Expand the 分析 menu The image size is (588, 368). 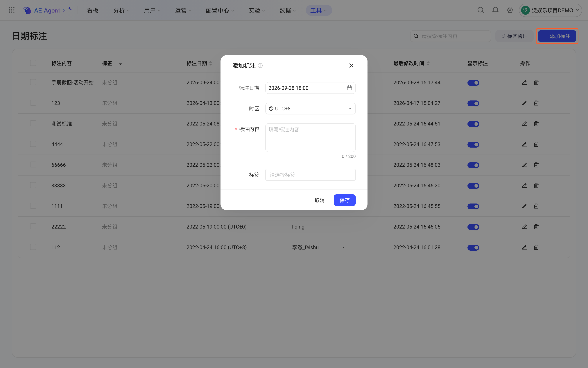pyautogui.click(x=121, y=10)
